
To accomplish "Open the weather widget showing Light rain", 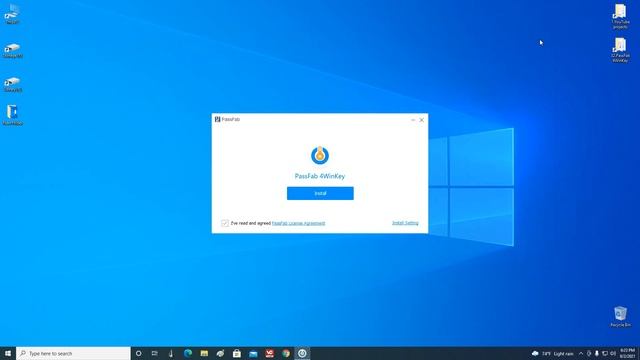I will coord(552,353).
